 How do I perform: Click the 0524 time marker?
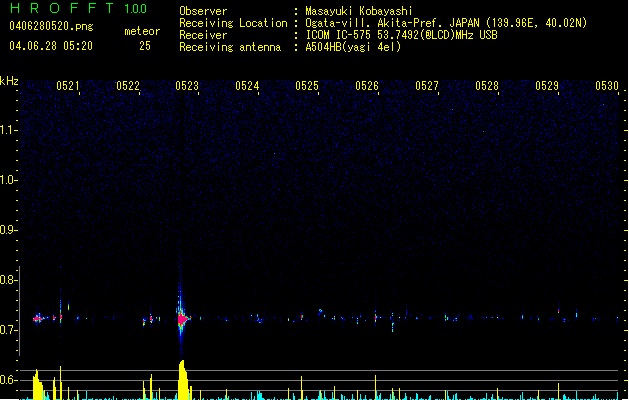click(247, 86)
